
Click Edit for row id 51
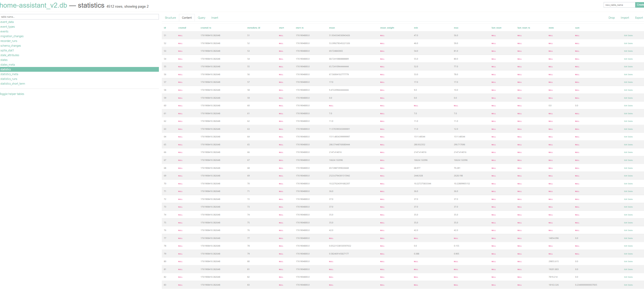coord(625,36)
